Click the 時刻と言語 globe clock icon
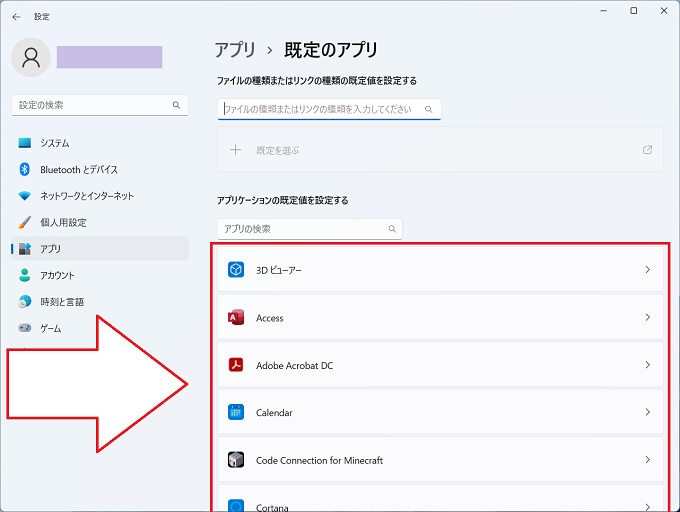Image resolution: width=680 pixels, height=512 pixels. 25,301
